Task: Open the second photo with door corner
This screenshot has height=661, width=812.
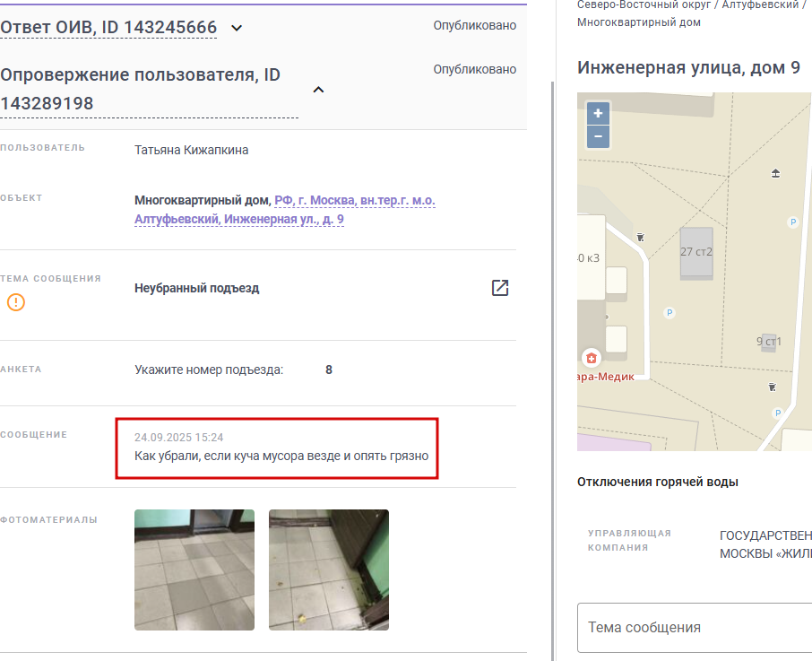Action: (x=329, y=570)
